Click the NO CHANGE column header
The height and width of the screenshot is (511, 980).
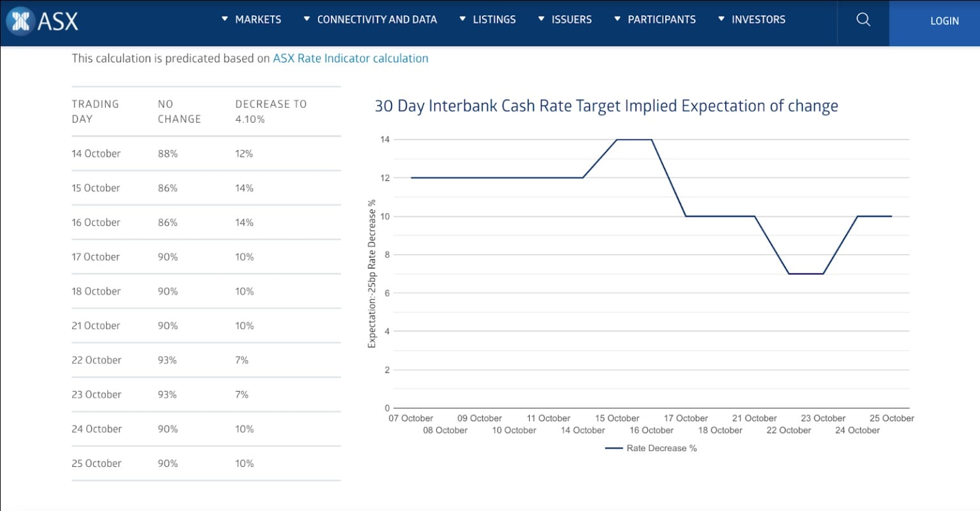point(179,111)
